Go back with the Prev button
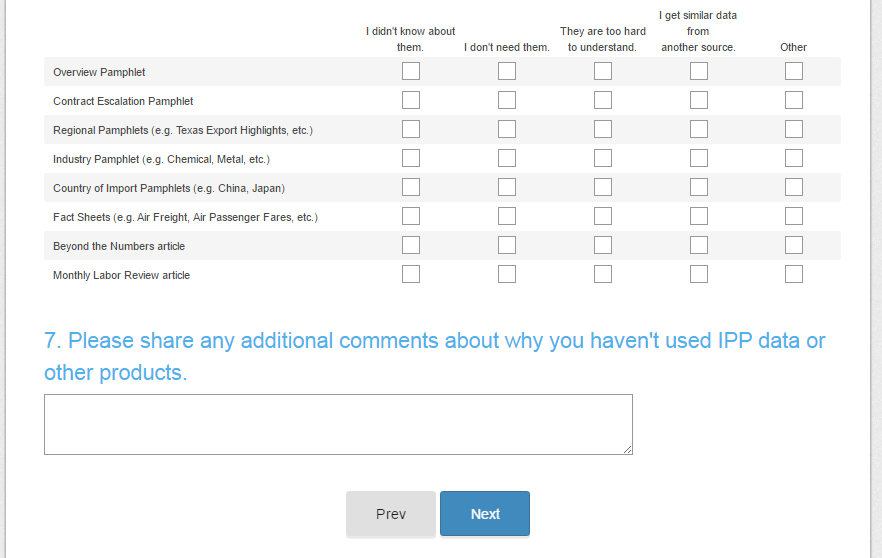The height and width of the screenshot is (558, 882). pyautogui.click(x=391, y=514)
